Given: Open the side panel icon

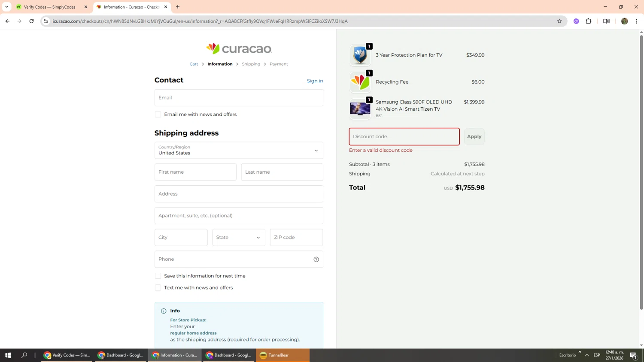Looking at the screenshot, I should pos(606,21).
